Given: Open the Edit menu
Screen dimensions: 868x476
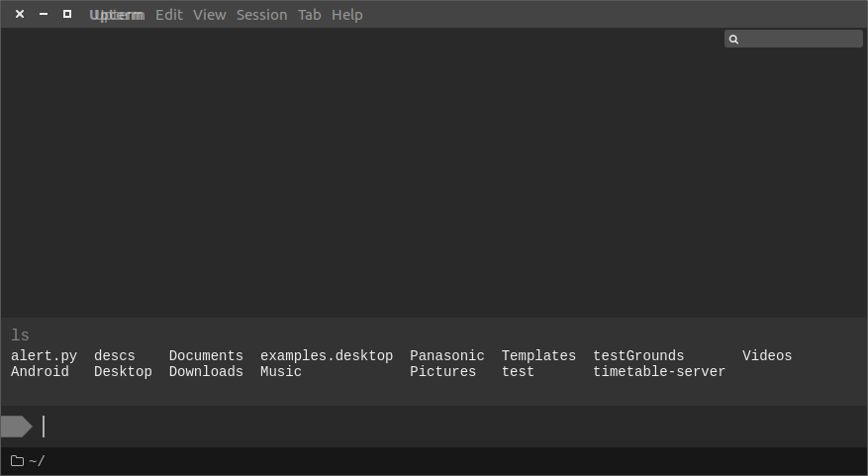Looking at the screenshot, I should 169,15.
